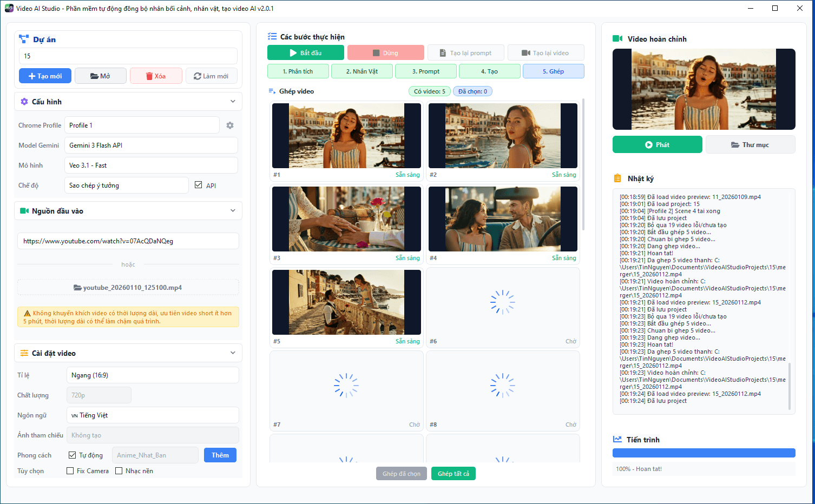This screenshot has width=815, height=504.
Task: Collapse the Cấu hình section
Action: coord(233,101)
